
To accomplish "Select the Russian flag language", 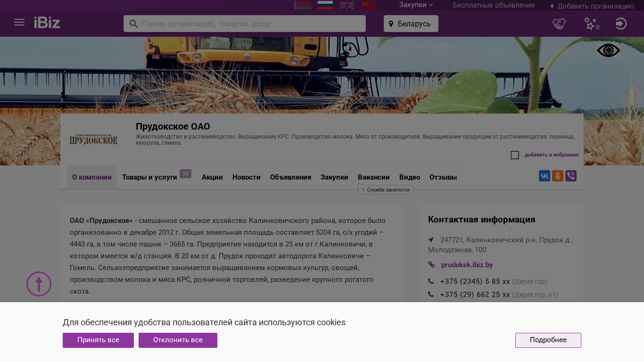I will click(x=325, y=5).
